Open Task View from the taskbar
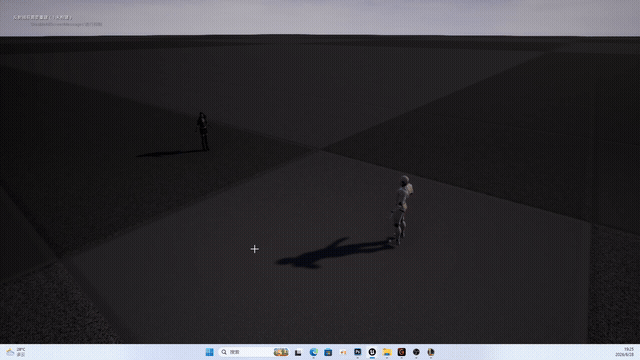Screen dimensions: 640x360 (298, 352)
